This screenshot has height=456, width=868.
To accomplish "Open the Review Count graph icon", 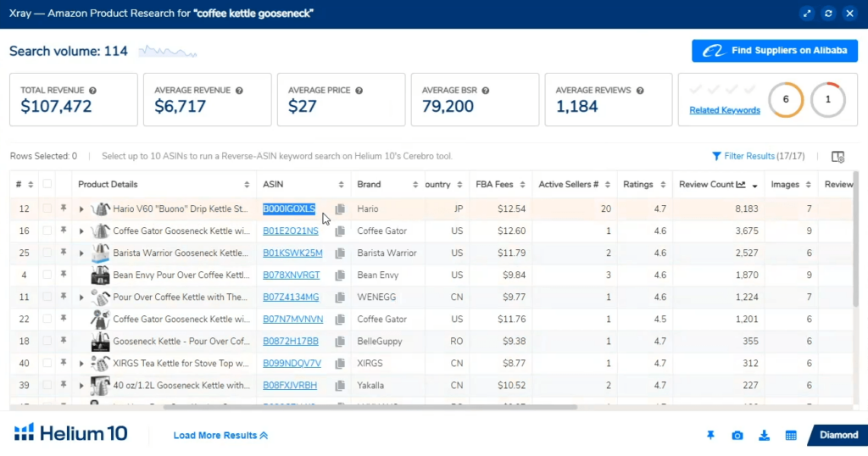I will coord(741,184).
